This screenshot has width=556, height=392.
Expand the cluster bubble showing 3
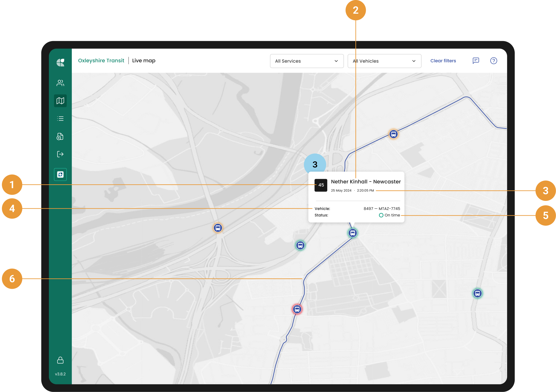315,164
